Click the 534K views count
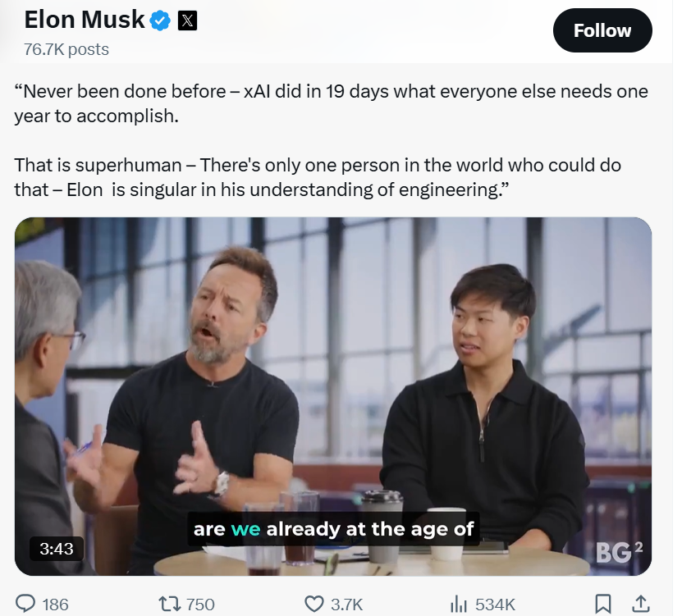Screen dimensions: 682x616 coord(495,605)
